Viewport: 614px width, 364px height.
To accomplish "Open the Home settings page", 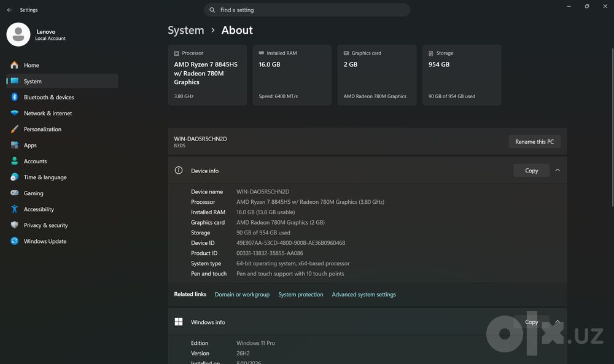I will click(x=62, y=65).
